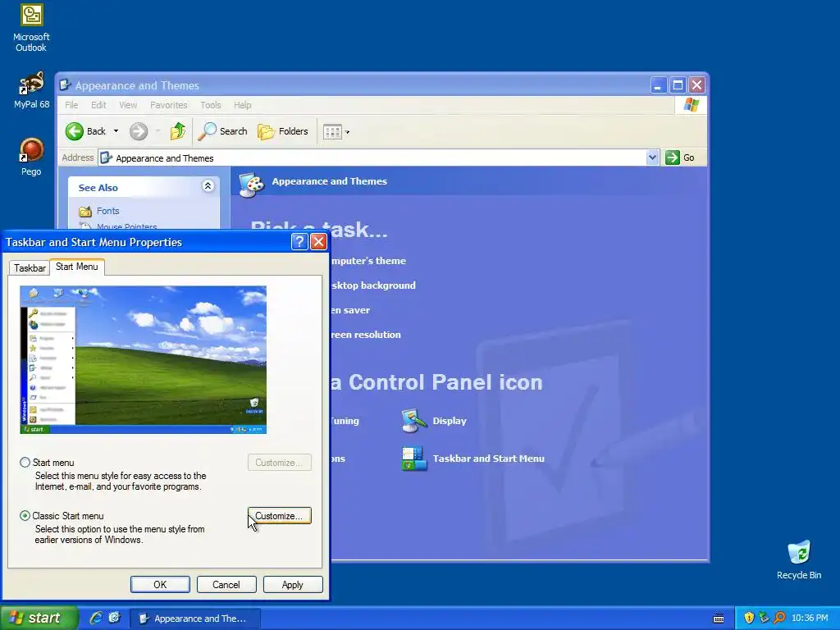
Task: Click the Display text link
Action: [450, 421]
